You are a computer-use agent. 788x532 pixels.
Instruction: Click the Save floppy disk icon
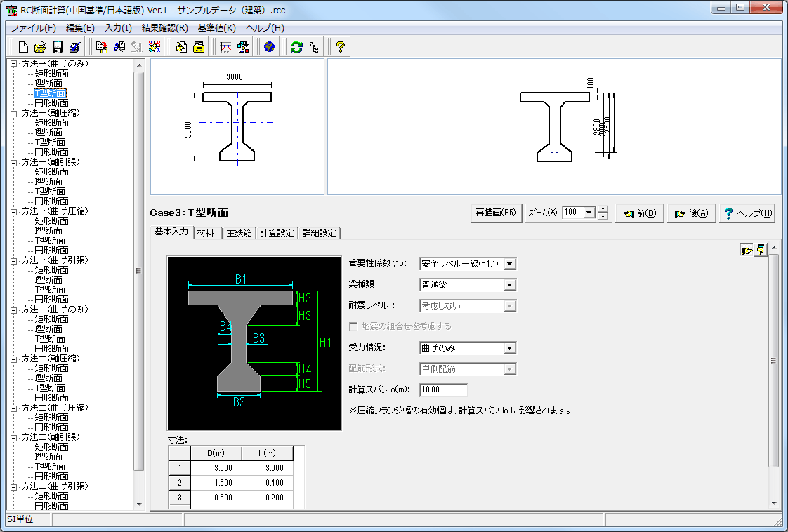tap(58, 47)
